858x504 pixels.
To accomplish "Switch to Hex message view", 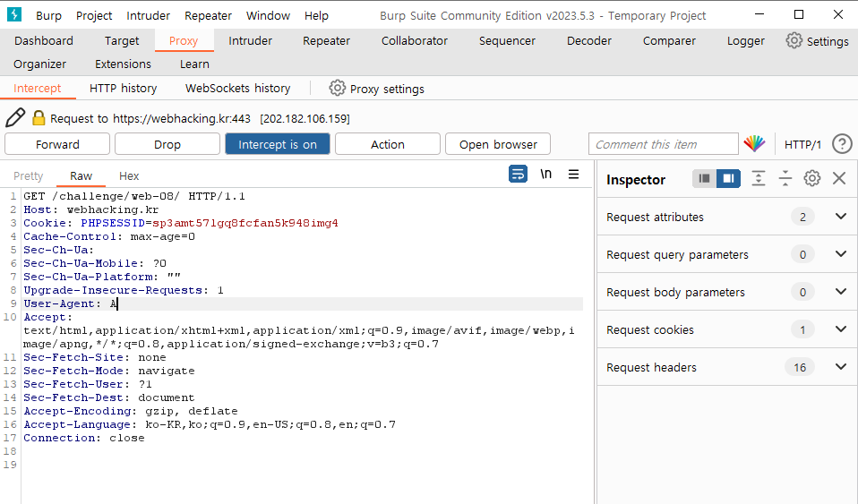I will coord(129,175).
